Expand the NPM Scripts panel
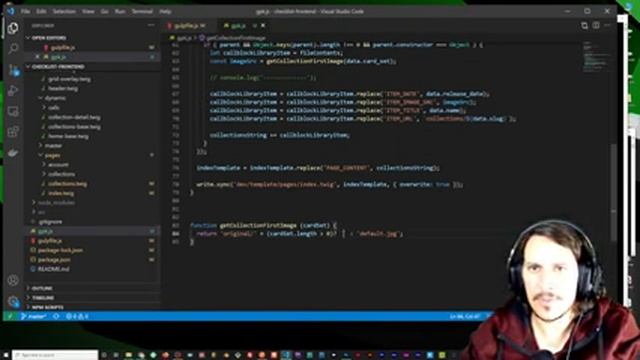Screen dimensions: 640x360 pos(48,307)
